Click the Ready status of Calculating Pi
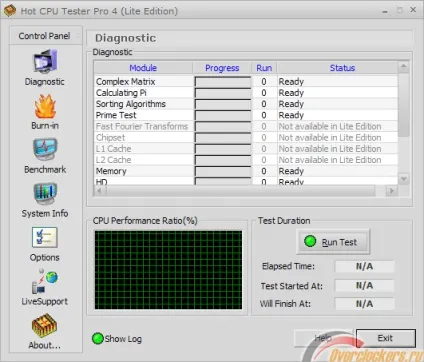The image size is (424, 362). click(x=291, y=93)
